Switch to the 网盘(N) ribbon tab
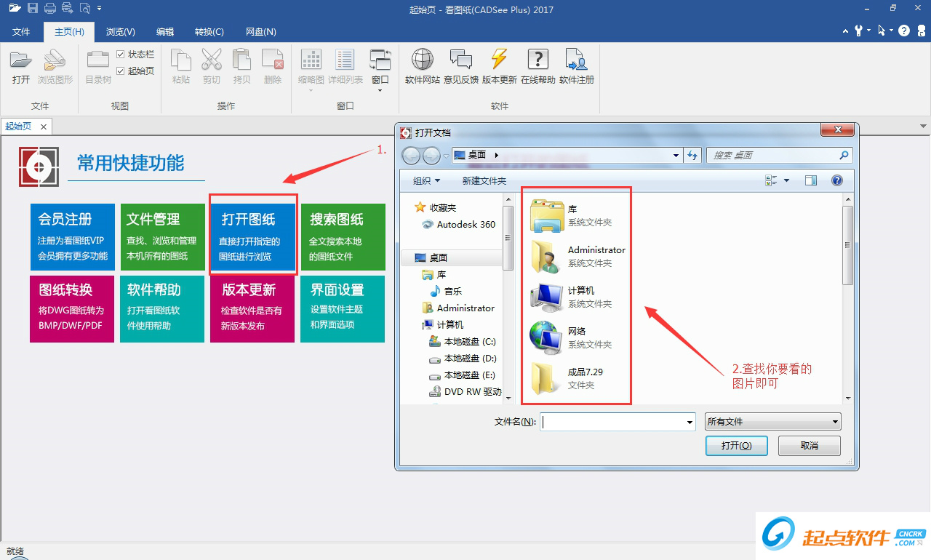Image resolution: width=931 pixels, height=560 pixels. tap(261, 32)
